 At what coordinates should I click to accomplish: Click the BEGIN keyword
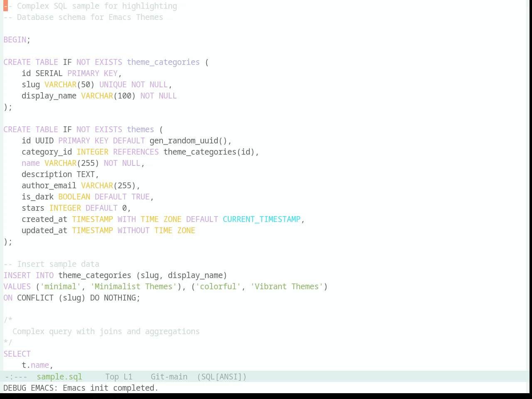point(15,39)
